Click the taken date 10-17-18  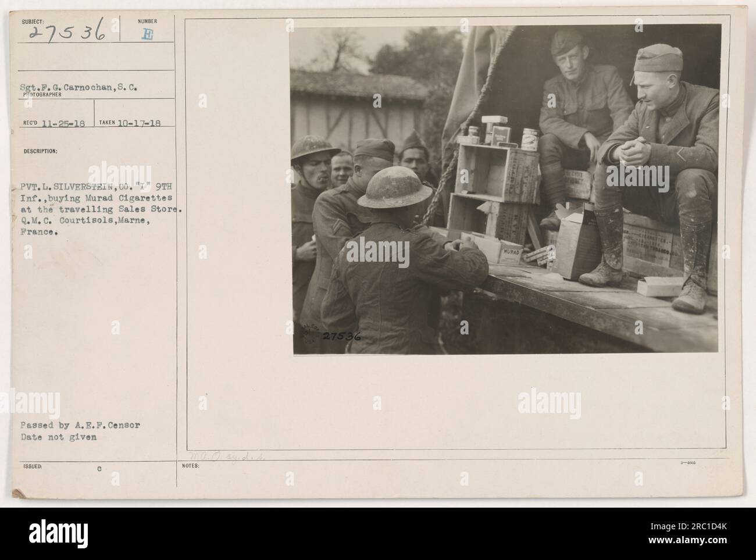(x=139, y=123)
